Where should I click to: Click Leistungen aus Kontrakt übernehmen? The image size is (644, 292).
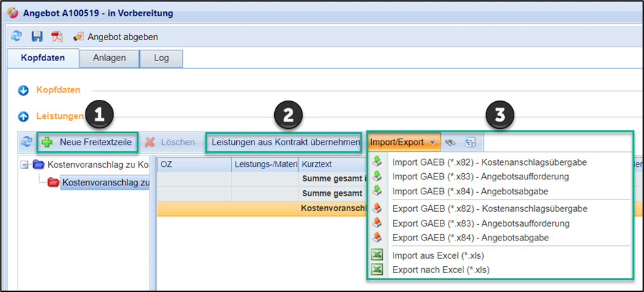click(285, 143)
